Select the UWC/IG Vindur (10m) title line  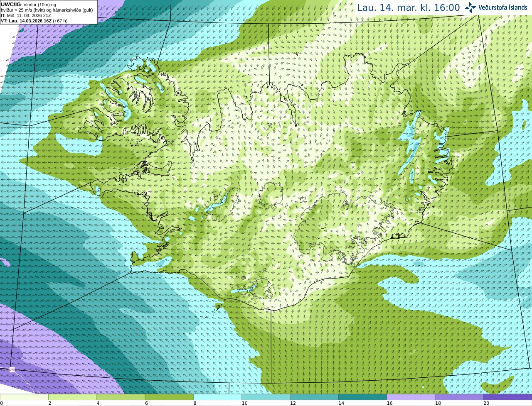pos(29,5)
